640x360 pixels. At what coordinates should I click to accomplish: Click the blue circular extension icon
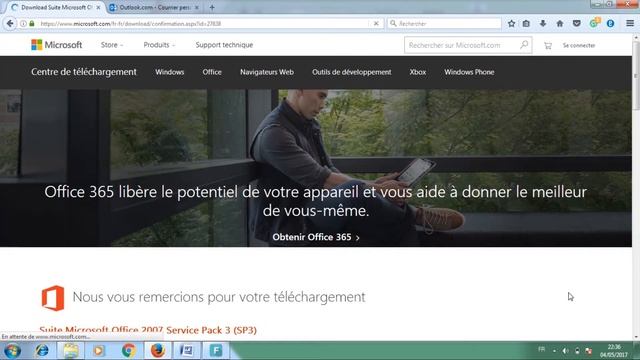(611, 24)
